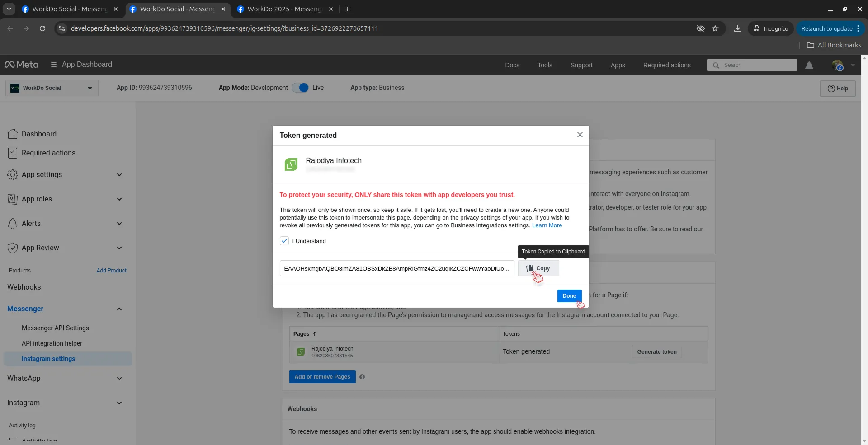Reload the page with the refresh icon

click(x=42, y=28)
